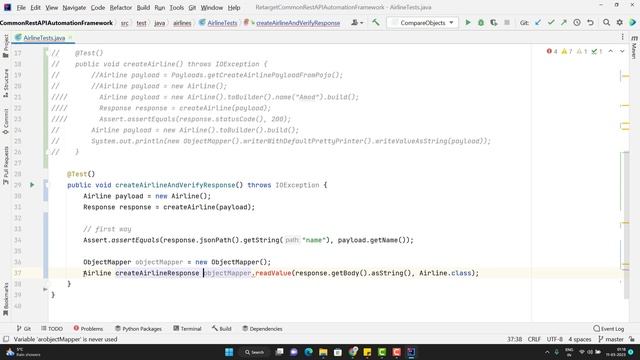The width and height of the screenshot is (640, 360).
Task: Toggle the read-only lock icon in status bar
Action: pyautogui.click(x=632, y=339)
